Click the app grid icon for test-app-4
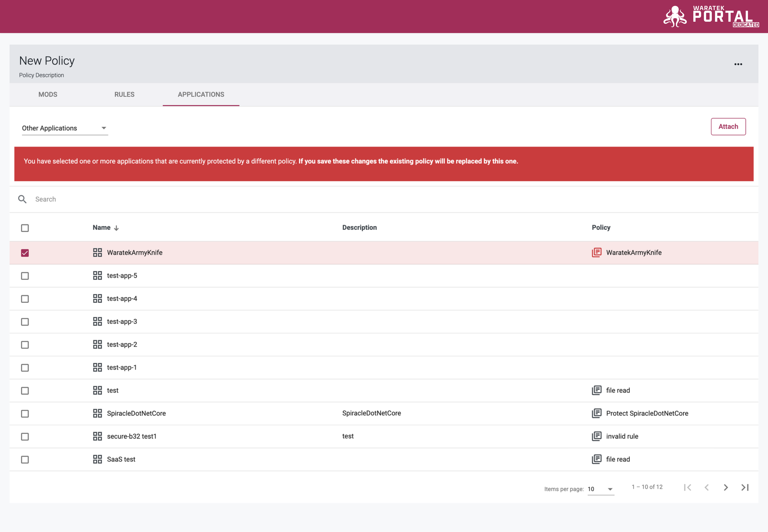Viewport: 768px width, 532px height. point(97,299)
